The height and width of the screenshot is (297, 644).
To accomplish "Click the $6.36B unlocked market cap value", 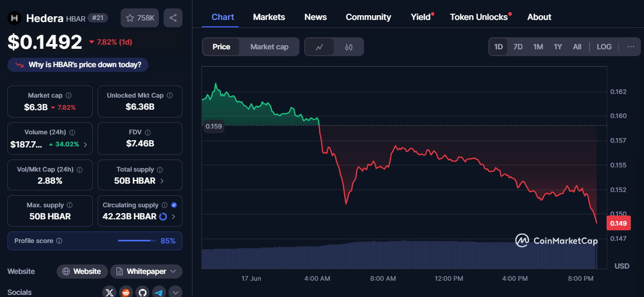I will 140,107.
